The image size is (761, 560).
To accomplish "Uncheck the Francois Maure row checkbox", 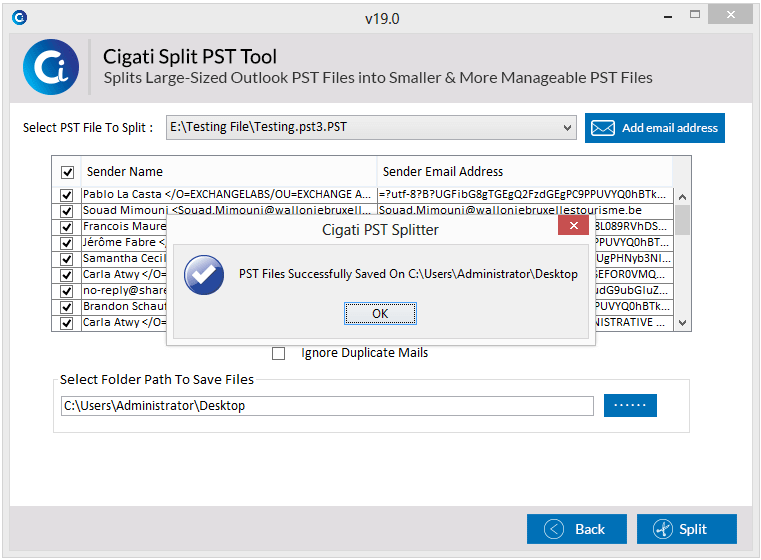I will pyautogui.click(x=66, y=227).
